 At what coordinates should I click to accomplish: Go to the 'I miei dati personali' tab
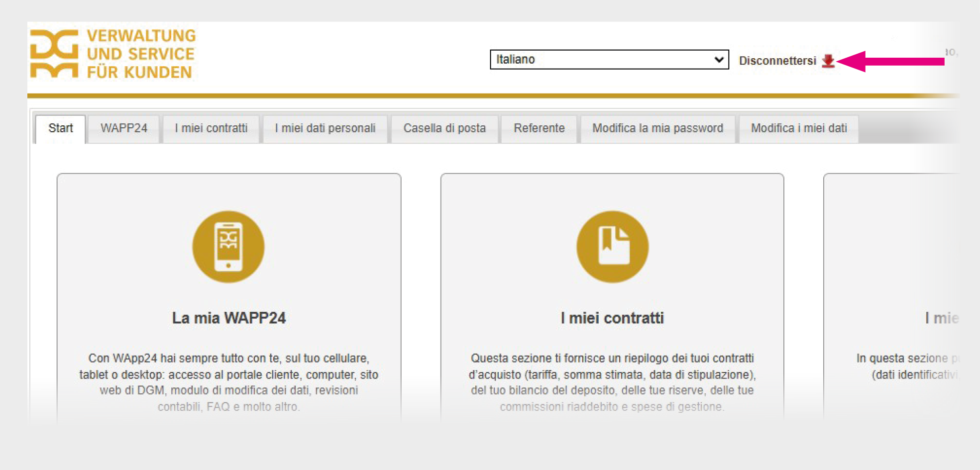[325, 128]
